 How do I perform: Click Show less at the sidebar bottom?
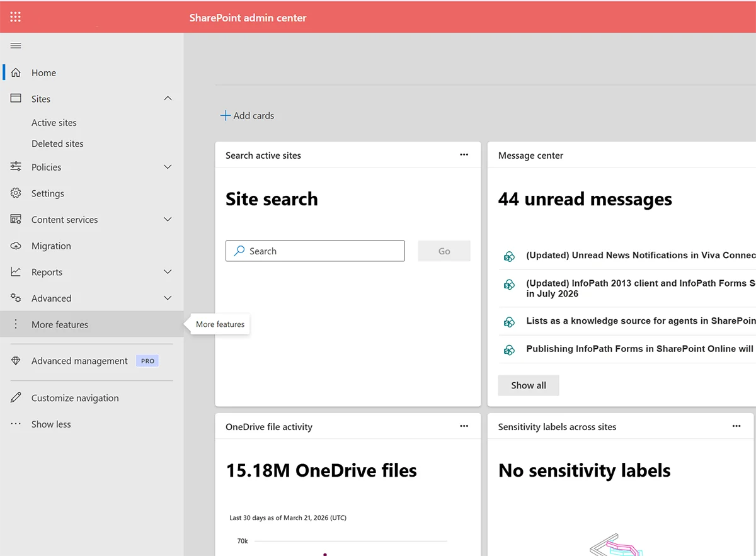pos(51,424)
